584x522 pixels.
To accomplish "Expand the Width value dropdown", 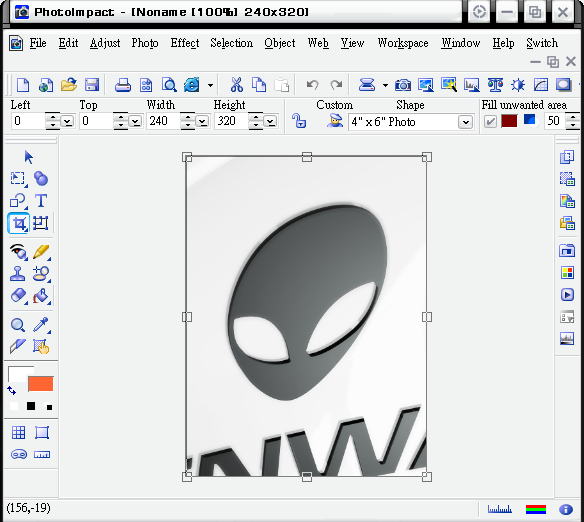I will point(202,121).
